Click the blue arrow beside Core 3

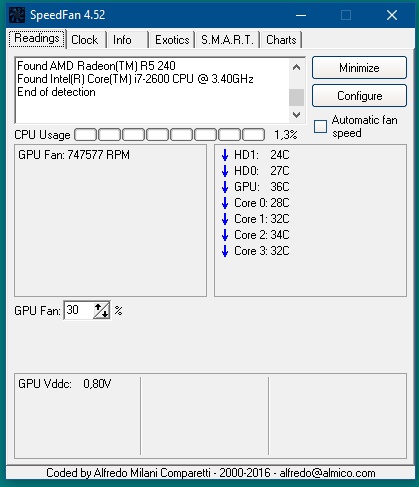(x=225, y=251)
